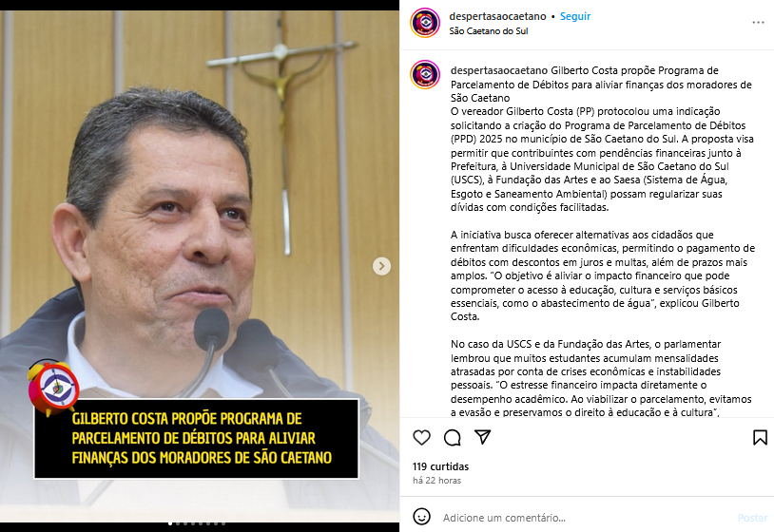Click the alarm clock logo on the image

click(54, 387)
